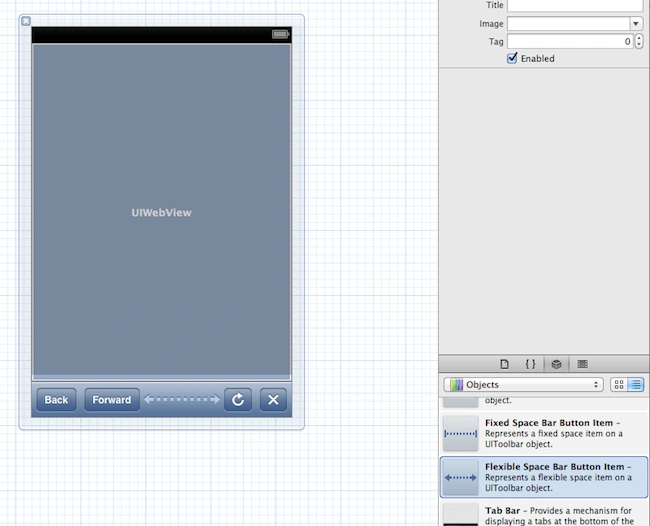Open the Objects library dropdown
This screenshot has width=650, height=526.
[x=523, y=385]
